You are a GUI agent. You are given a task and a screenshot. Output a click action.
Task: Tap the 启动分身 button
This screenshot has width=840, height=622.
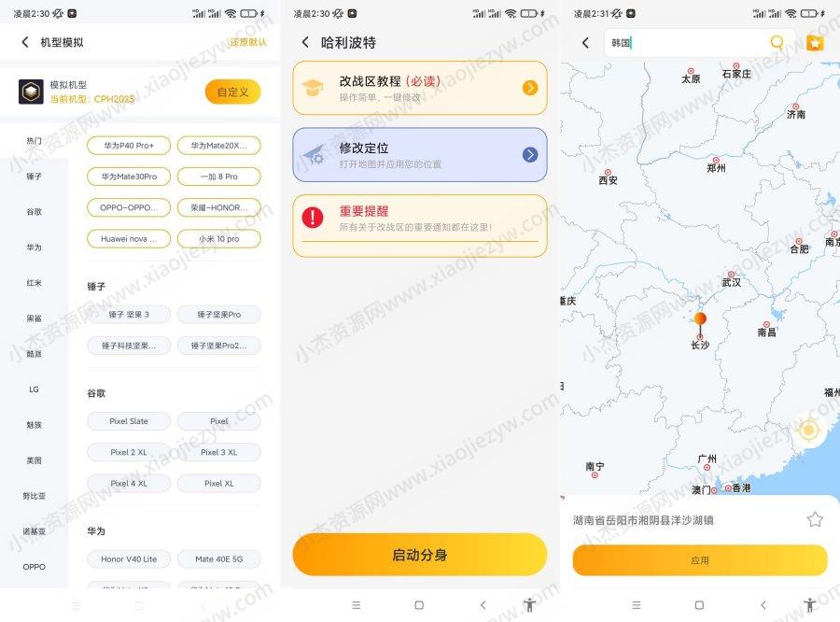point(419,555)
